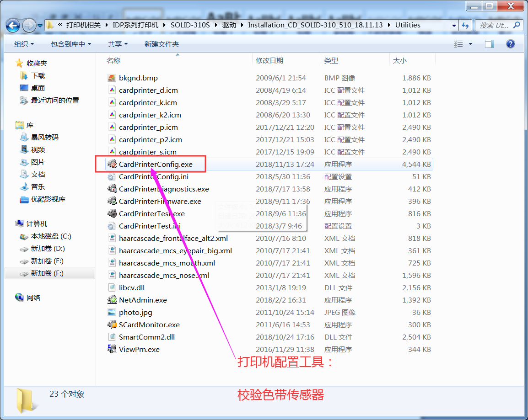Select the CardPrinterFirmware.exe icon
This screenshot has width=528, height=420.
click(x=112, y=202)
